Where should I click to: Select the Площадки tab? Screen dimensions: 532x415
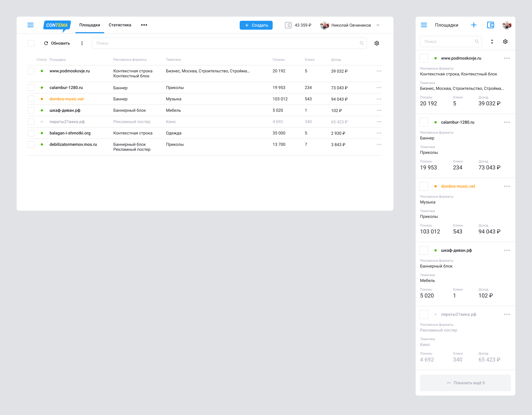[90, 25]
